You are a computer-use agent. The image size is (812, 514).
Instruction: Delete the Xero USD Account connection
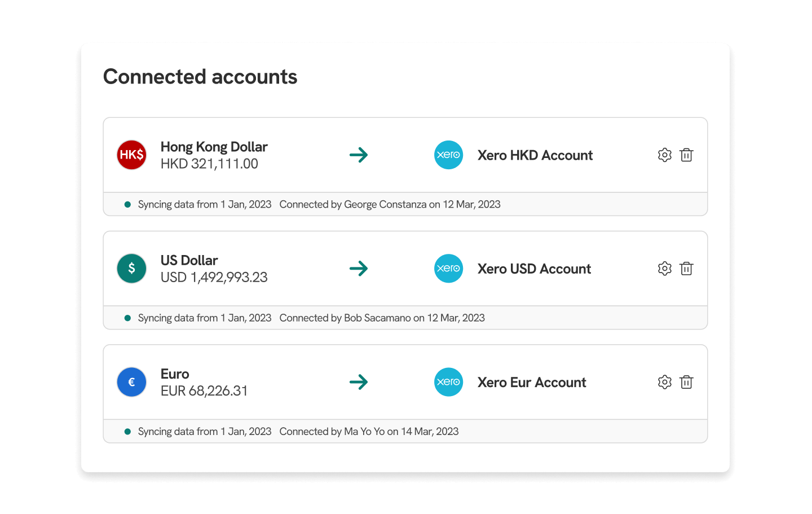(x=686, y=269)
